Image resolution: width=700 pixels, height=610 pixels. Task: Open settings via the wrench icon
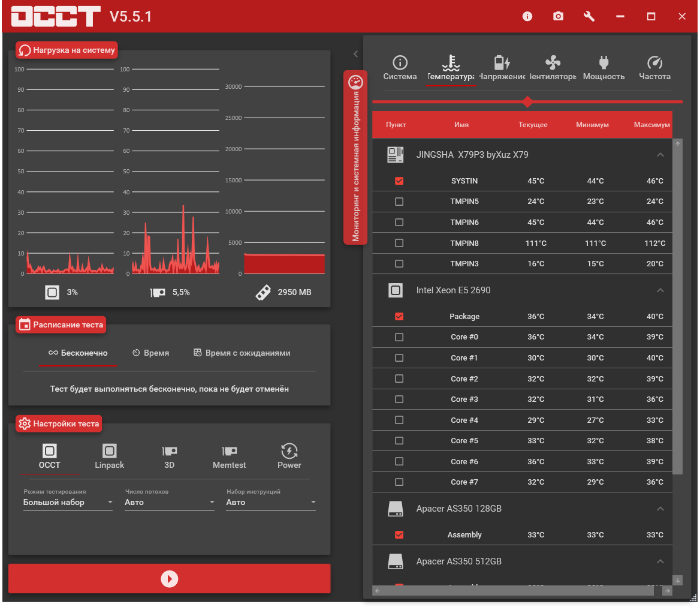point(589,17)
